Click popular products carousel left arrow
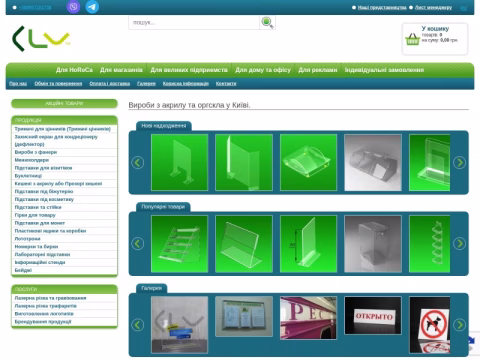The image size is (480, 360). pos(138,244)
